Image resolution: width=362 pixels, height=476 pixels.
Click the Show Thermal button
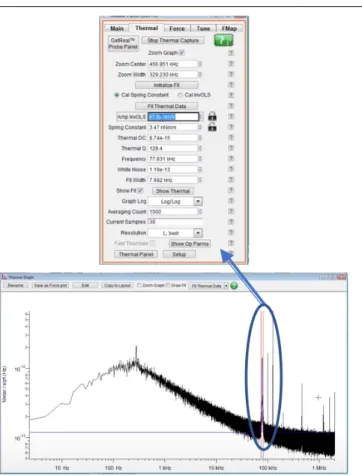173,191
